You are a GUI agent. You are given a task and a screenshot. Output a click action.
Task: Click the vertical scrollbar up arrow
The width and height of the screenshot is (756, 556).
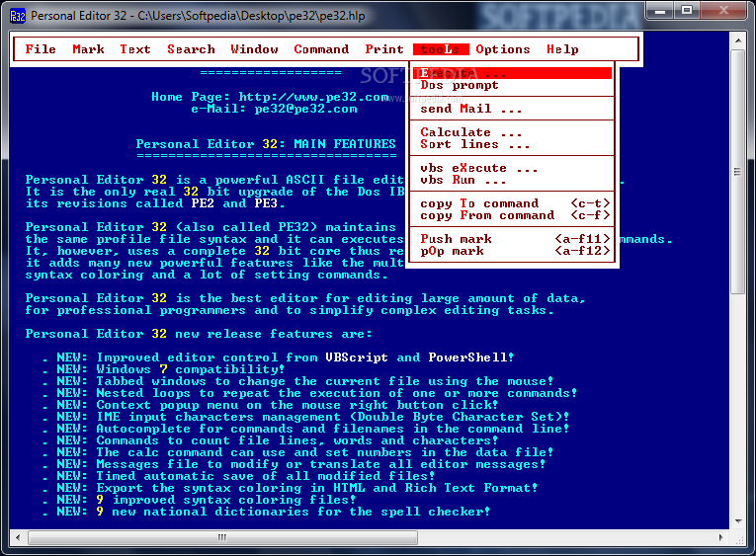pos(737,40)
